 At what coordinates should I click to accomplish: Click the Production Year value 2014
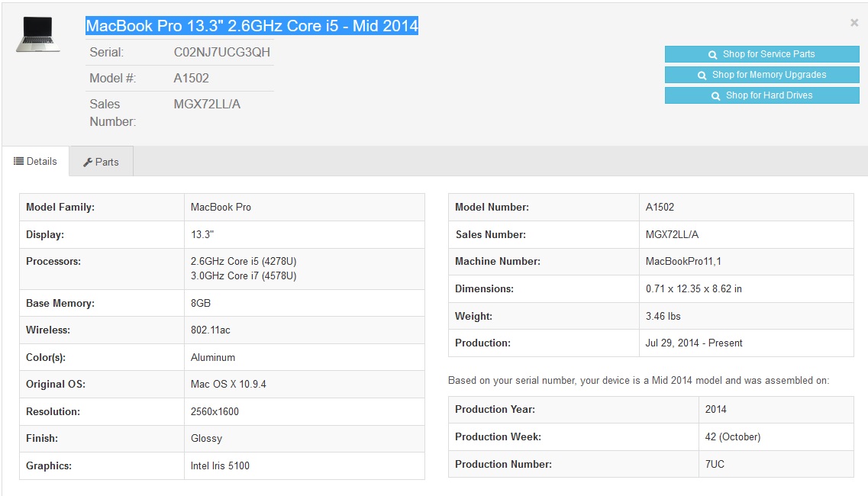tap(716, 410)
